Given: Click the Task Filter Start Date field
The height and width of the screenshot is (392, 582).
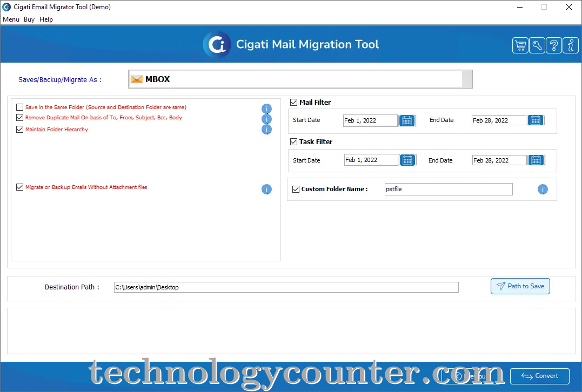Looking at the screenshot, I should click(371, 160).
